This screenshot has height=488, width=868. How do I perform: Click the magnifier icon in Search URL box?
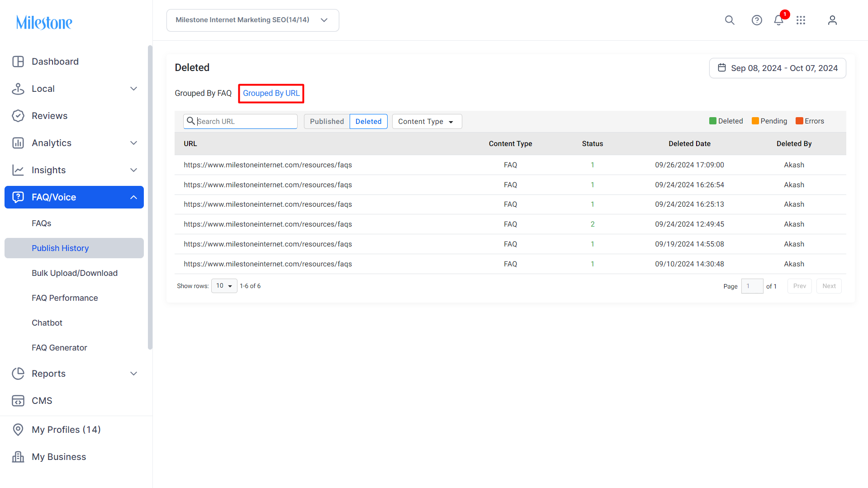tap(191, 121)
